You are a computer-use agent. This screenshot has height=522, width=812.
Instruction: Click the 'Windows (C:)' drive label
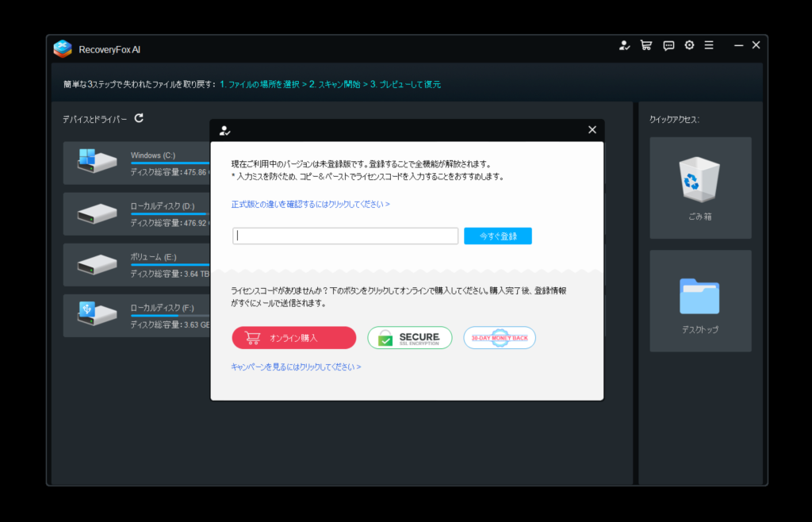click(x=153, y=155)
